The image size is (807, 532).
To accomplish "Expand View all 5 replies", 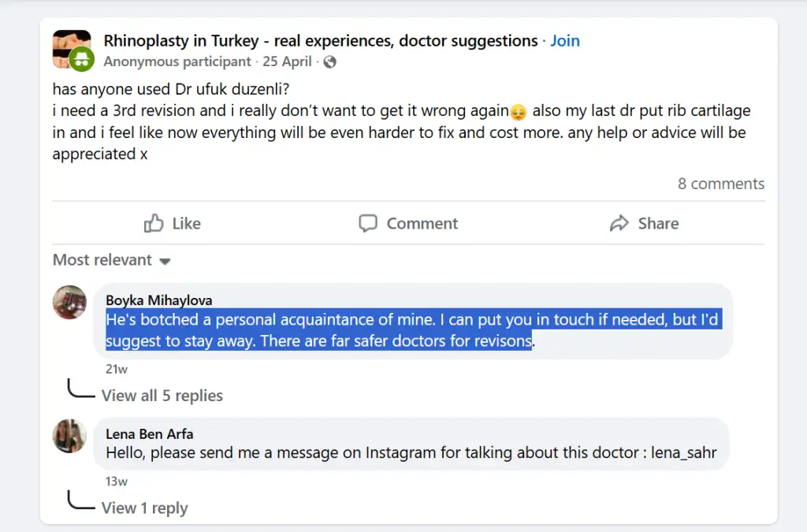I will (162, 396).
